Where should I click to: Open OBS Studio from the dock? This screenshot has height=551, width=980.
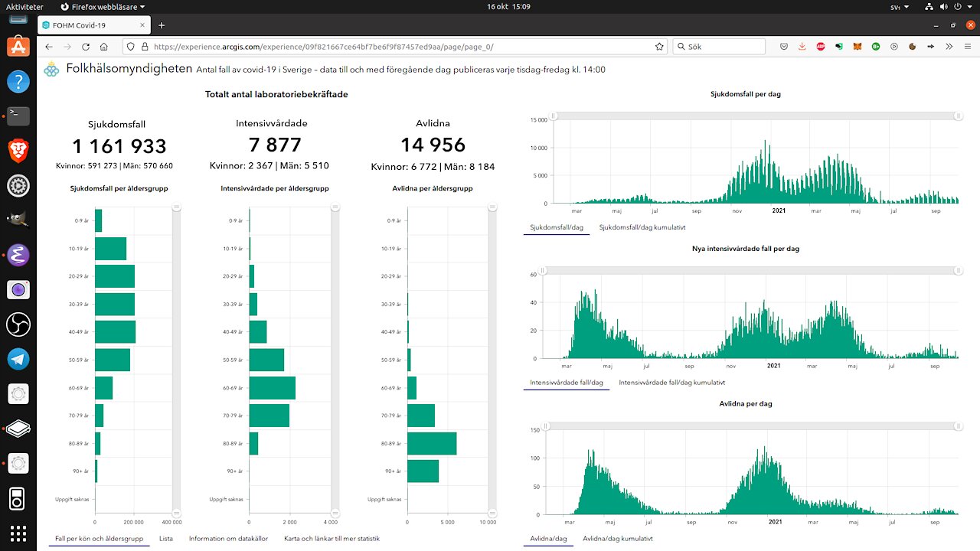click(18, 324)
